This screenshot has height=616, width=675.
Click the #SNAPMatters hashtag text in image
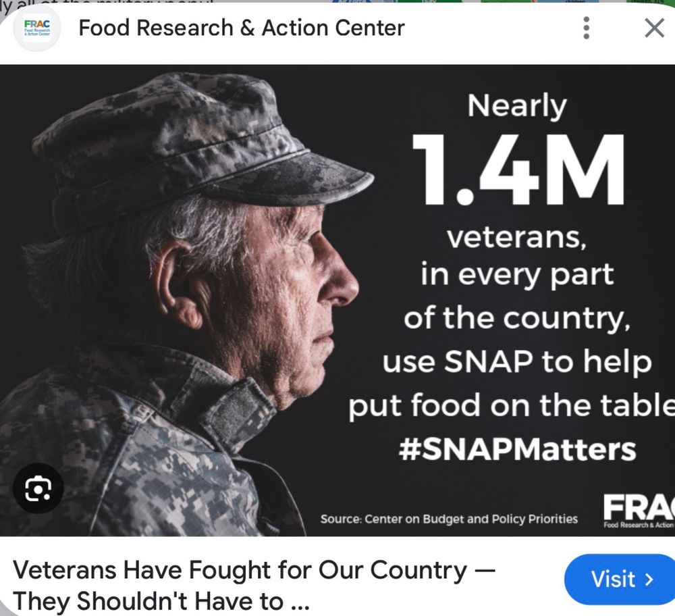tap(517, 449)
